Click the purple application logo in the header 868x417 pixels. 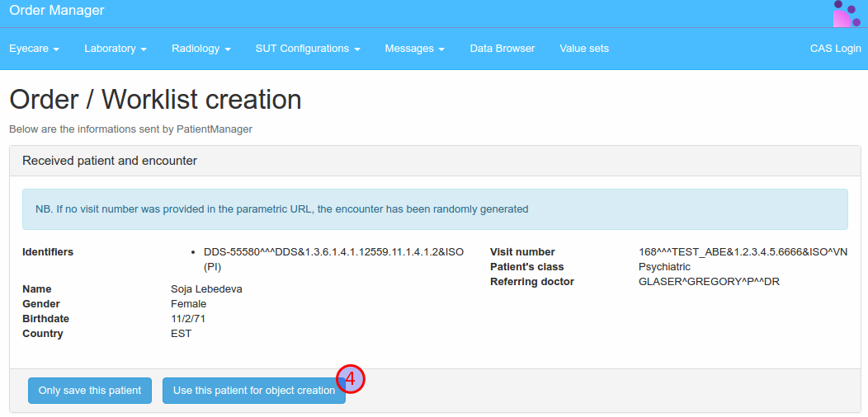(x=847, y=14)
